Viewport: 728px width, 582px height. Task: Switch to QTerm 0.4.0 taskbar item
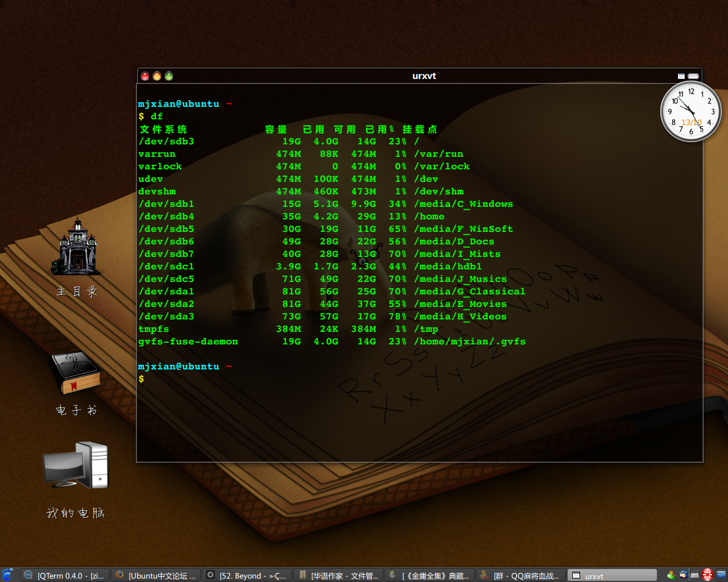(64, 575)
